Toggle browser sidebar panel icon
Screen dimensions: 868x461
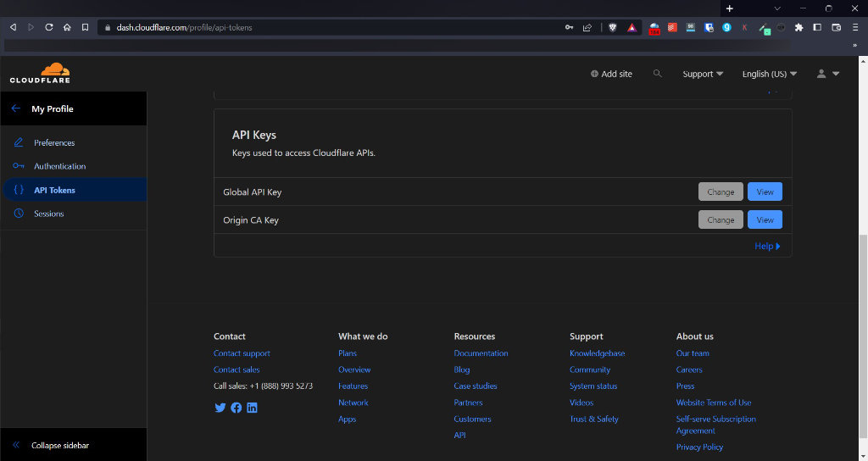point(817,27)
